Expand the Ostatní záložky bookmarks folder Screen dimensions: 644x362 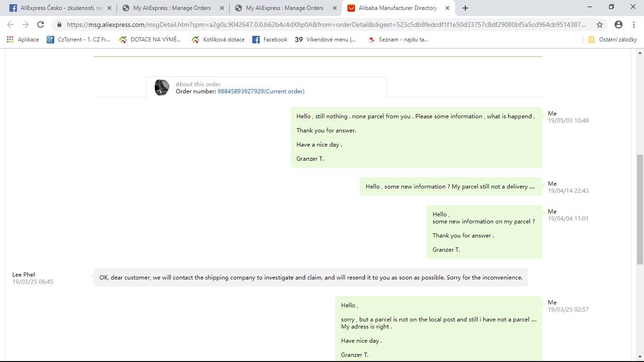(612, 40)
